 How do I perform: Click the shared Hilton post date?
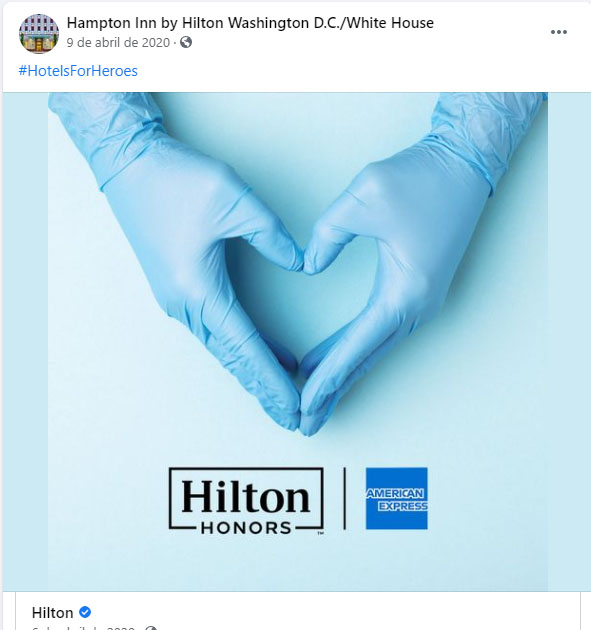click(x=83, y=628)
